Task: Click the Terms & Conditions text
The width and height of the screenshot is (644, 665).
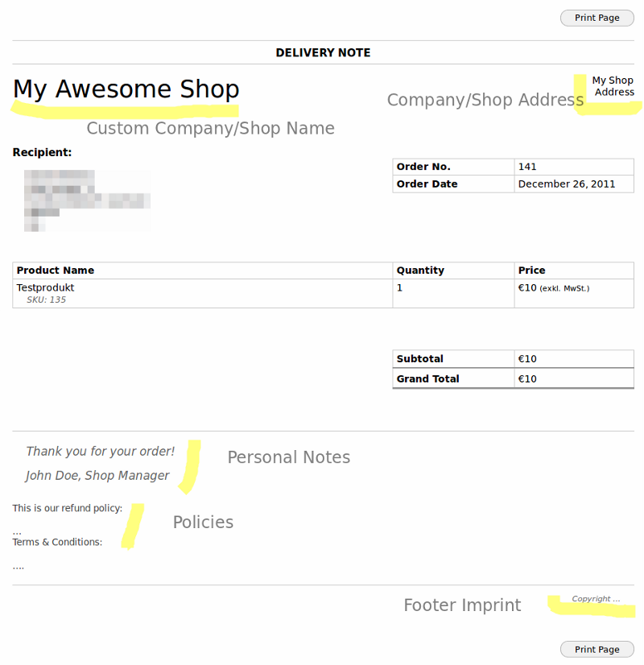Action: click(57, 542)
